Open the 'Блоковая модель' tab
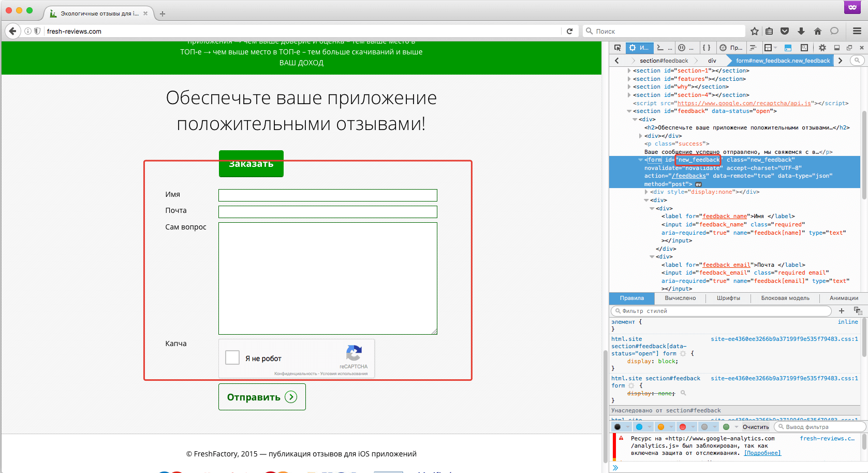 pyautogui.click(x=785, y=298)
